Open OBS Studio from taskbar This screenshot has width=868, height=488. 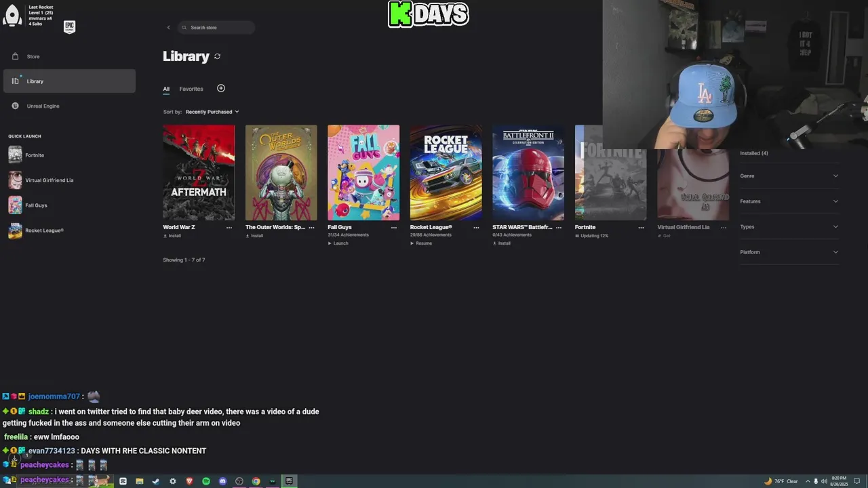coord(239,481)
